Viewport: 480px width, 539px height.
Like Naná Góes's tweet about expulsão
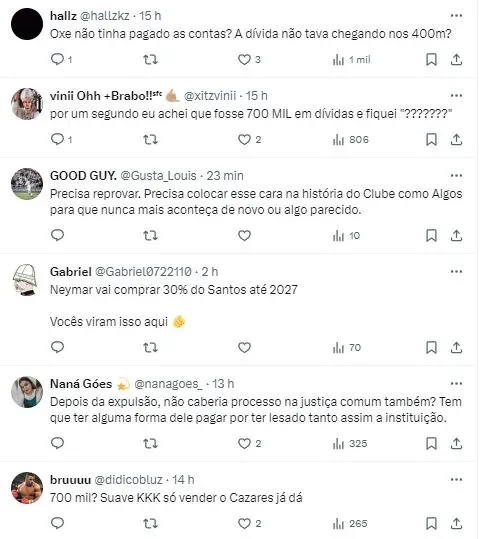[244, 443]
